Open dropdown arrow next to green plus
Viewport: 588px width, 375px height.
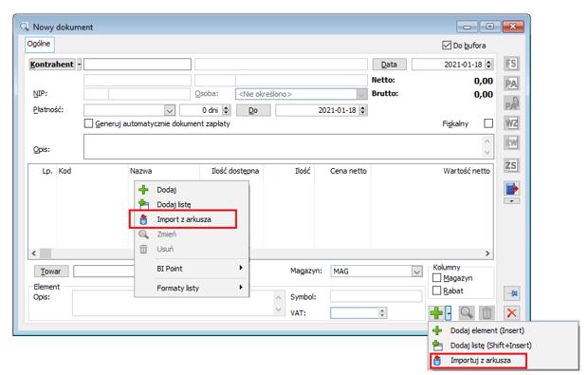click(x=449, y=312)
